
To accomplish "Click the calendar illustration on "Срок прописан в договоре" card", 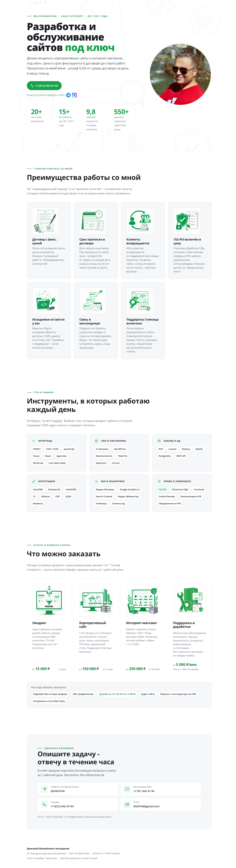I will tap(93, 221).
